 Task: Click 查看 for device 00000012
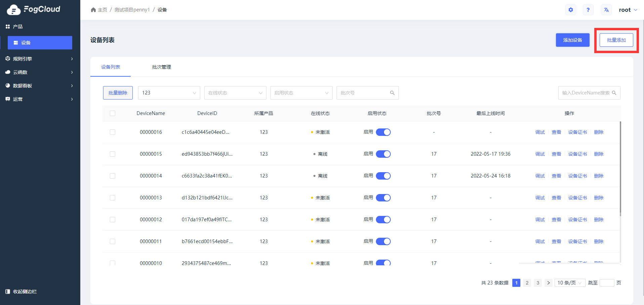pos(556,220)
